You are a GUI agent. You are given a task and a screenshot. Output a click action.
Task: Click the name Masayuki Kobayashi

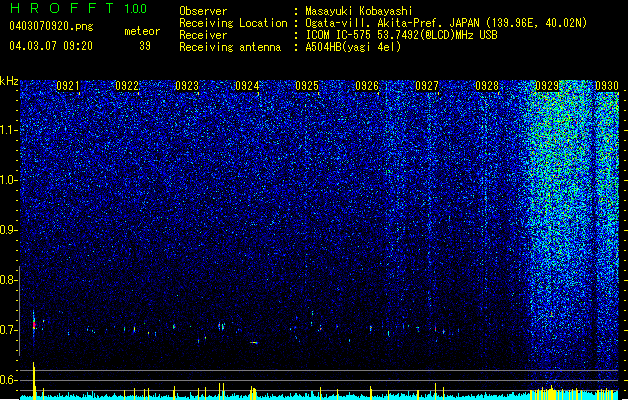click(359, 11)
